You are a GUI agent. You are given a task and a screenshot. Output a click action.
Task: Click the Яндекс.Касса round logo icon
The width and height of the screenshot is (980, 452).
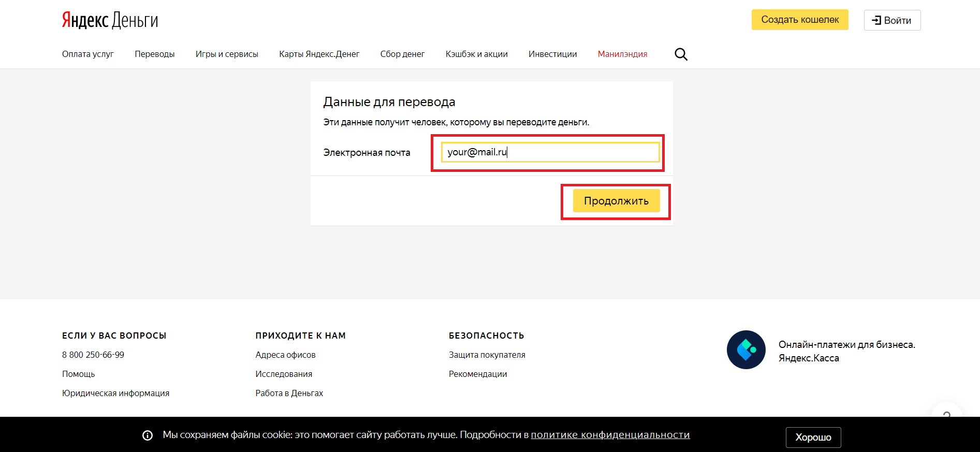(x=746, y=350)
